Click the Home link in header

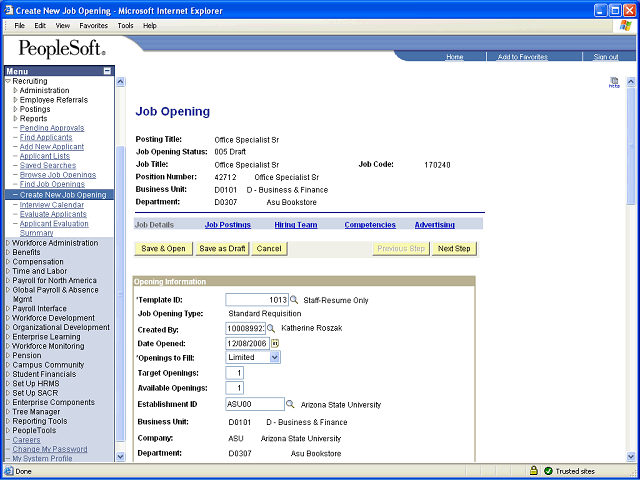(454, 57)
